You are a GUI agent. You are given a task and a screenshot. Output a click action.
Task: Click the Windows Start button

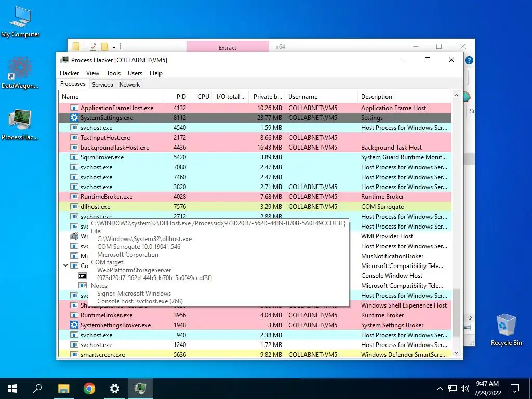12,389
